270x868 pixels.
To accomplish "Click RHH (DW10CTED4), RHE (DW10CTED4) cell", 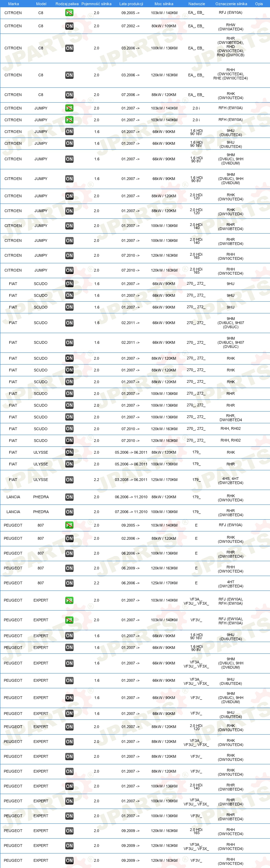I will [x=231, y=74].
